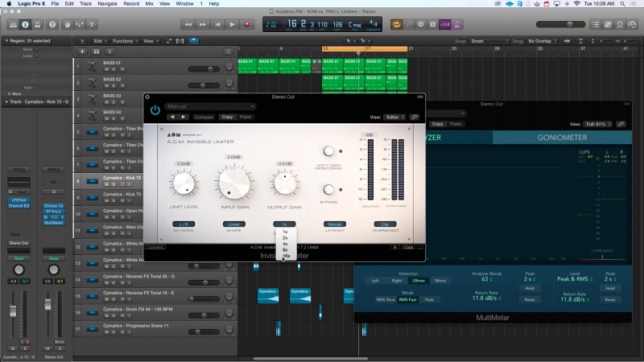
Task: Click the red Record button
Action: point(247,25)
